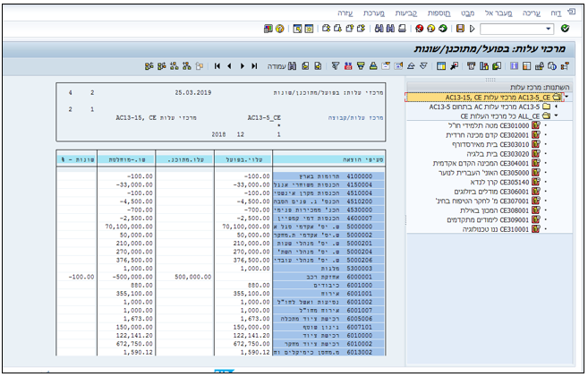Click cost element row 5000000

[x=328, y=227]
